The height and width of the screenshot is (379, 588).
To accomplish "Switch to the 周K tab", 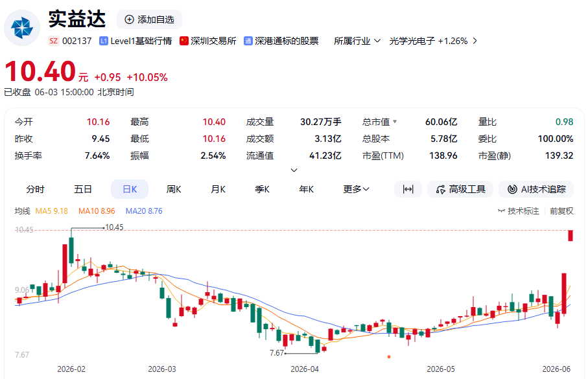I will pos(174,189).
